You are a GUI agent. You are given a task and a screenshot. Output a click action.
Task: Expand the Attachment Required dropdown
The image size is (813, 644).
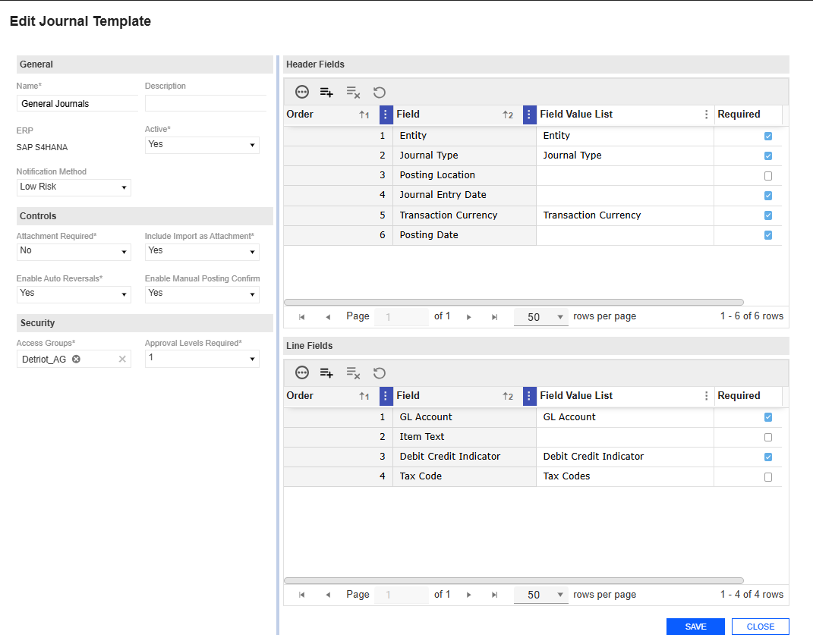pos(74,251)
